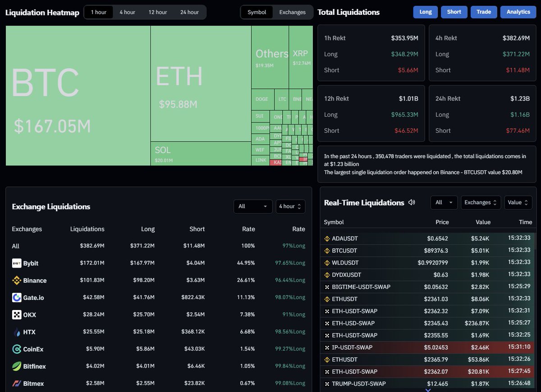Screen dimensions: 541x392
Task: Click the BTC heatmap tile
Action: [x=78, y=96]
